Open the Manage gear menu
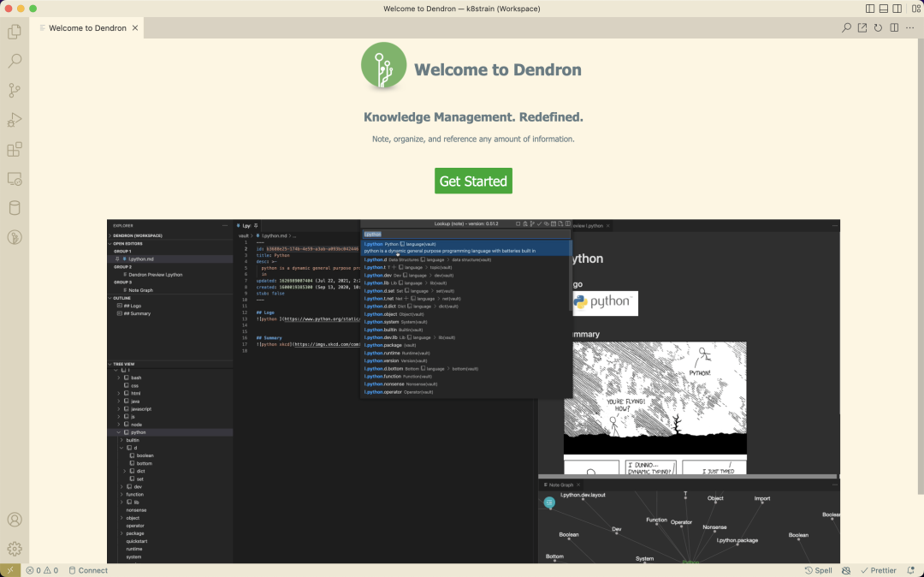The image size is (924, 577). [x=15, y=550]
